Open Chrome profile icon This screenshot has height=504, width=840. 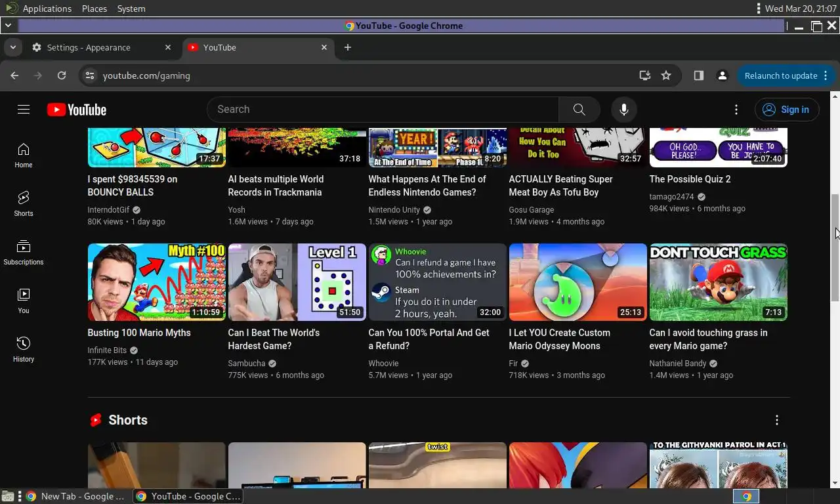pyautogui.click(x=723, y=75)
